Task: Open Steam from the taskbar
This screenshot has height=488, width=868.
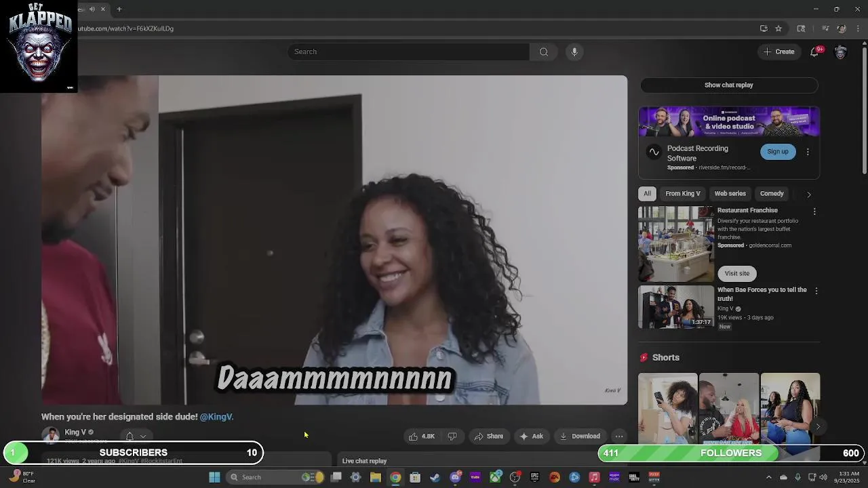Action: point(435,477)
